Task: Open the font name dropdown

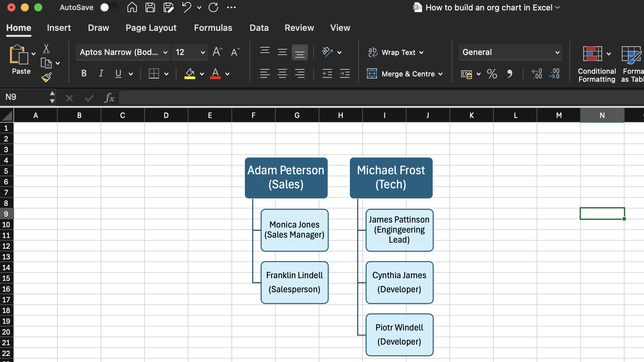Action: tap(165, 52)
